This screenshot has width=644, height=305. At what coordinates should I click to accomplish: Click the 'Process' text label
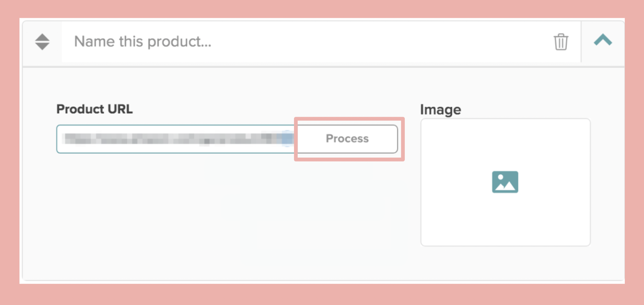pos(347,138)
